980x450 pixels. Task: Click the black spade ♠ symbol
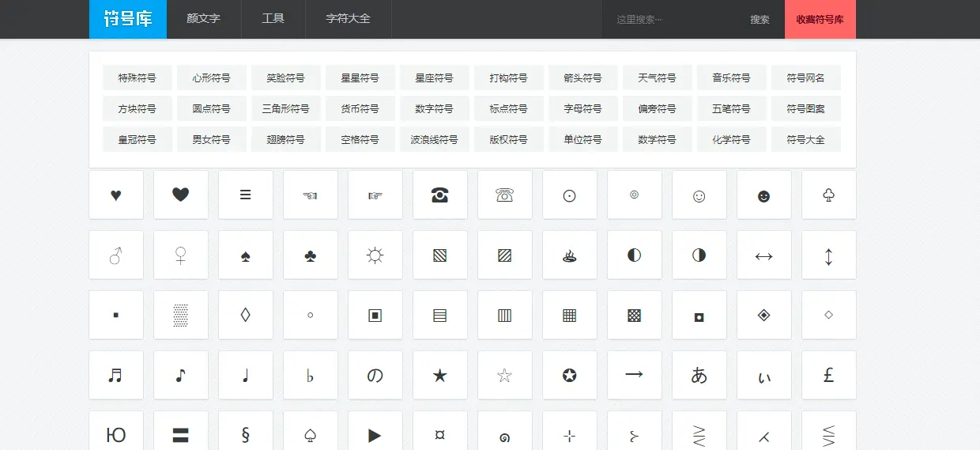point(246,255)
